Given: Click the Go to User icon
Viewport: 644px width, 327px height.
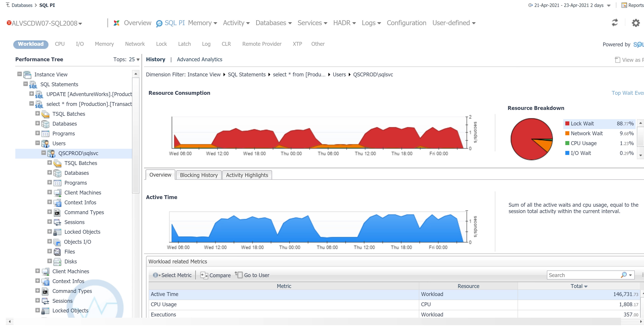Looking at the screenshot, I should tap(239, 275).
